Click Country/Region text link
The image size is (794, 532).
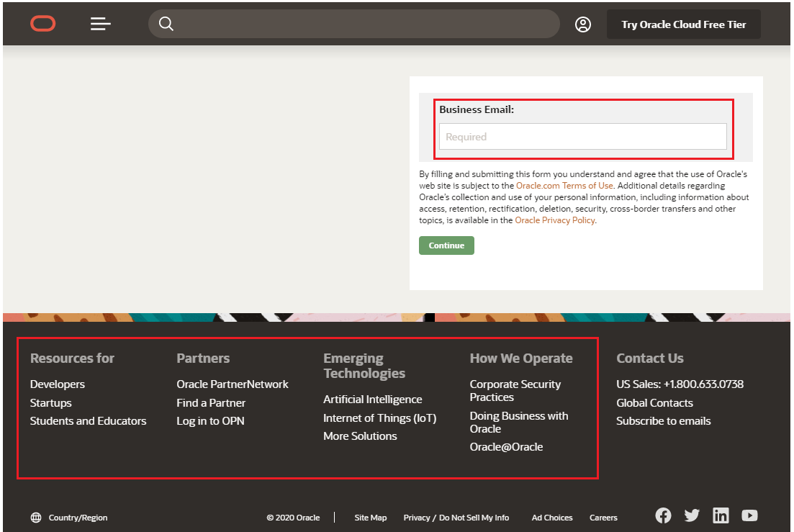78,518
